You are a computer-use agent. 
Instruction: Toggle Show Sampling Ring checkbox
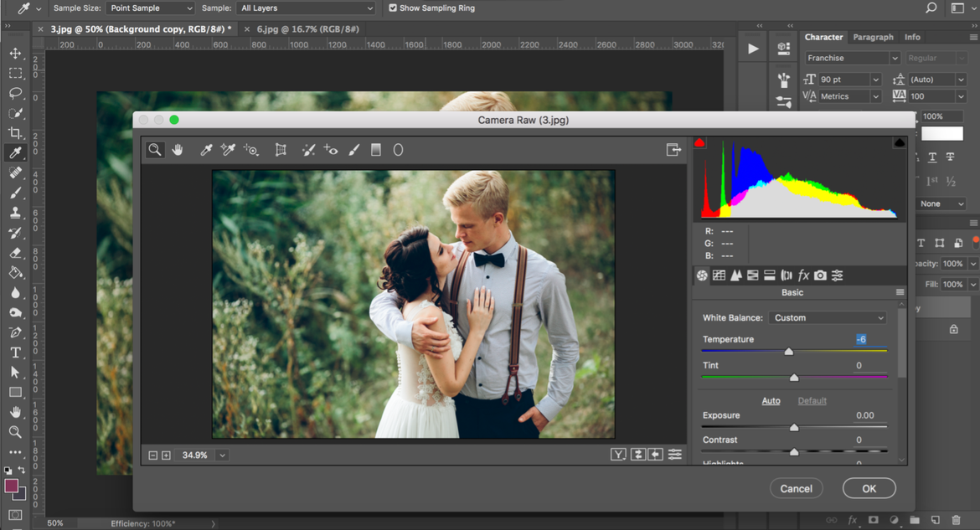pyautogui.click(x=393, y=8)
